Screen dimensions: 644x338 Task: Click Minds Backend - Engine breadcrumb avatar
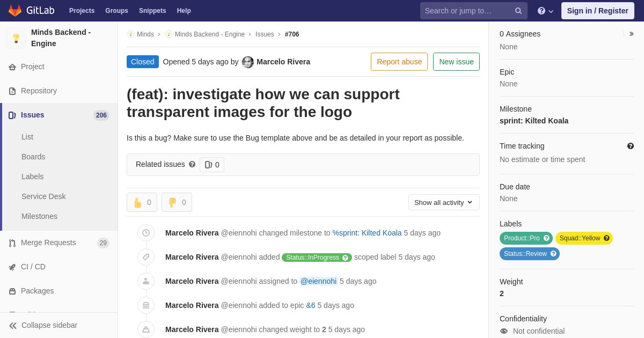point(169,34)
